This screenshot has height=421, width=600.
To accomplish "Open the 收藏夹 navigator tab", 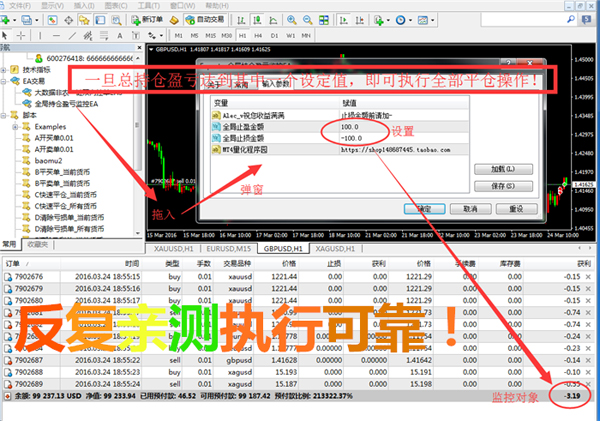I will (38, 245).
